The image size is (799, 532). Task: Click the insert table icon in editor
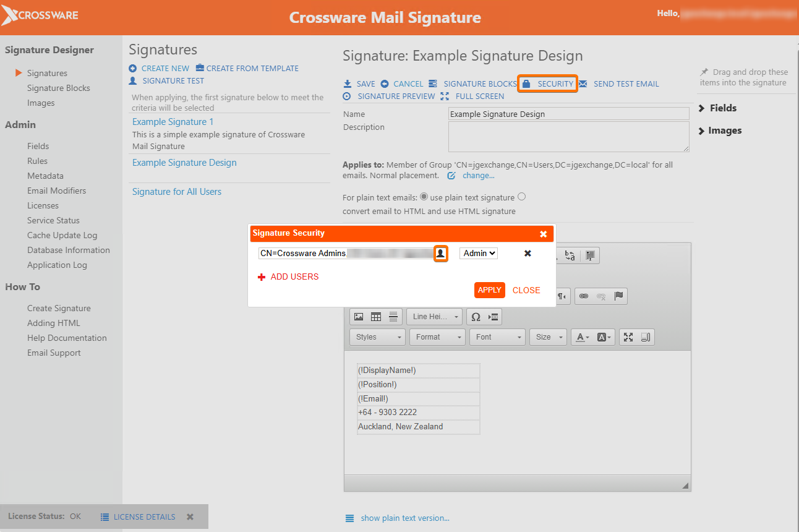tap(375, 317)
